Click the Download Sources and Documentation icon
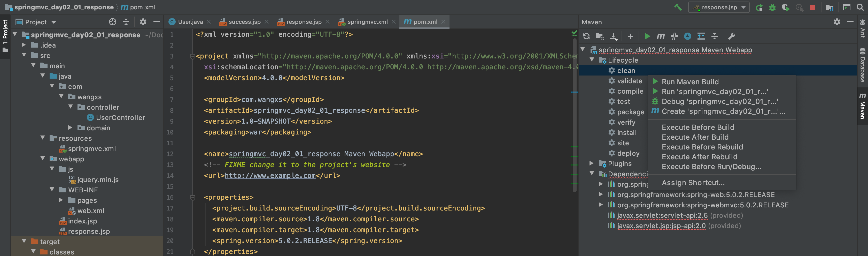868x256 pixels. (614, 36)
